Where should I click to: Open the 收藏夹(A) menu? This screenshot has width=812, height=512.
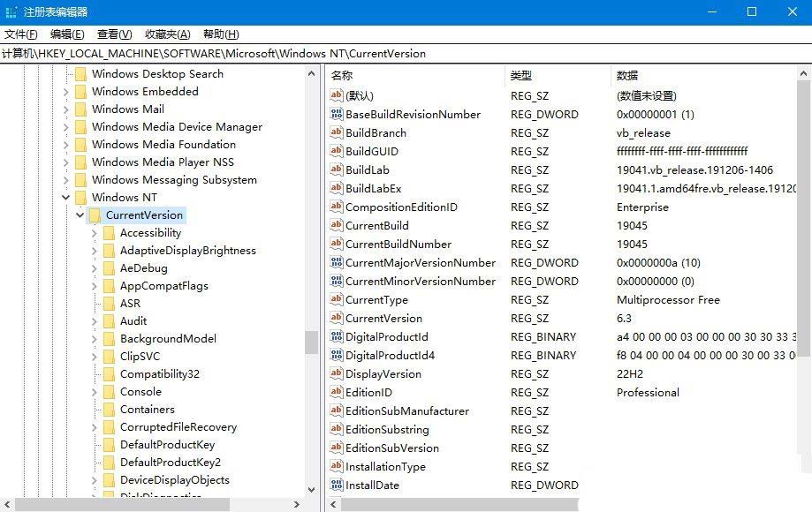[x=168, y=34]
